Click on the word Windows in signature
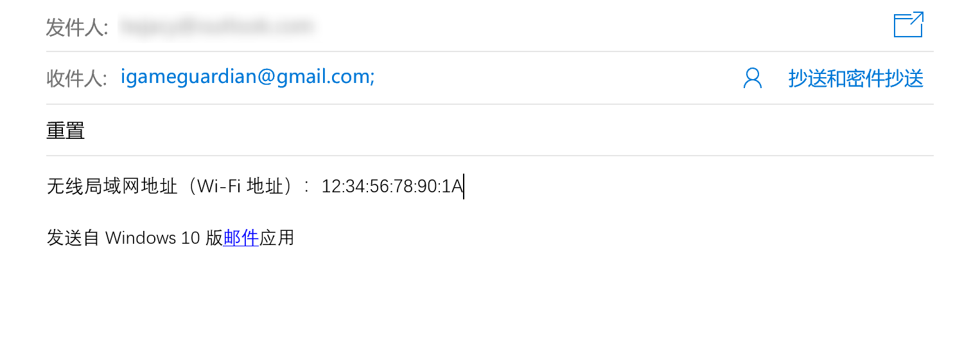 141,238
